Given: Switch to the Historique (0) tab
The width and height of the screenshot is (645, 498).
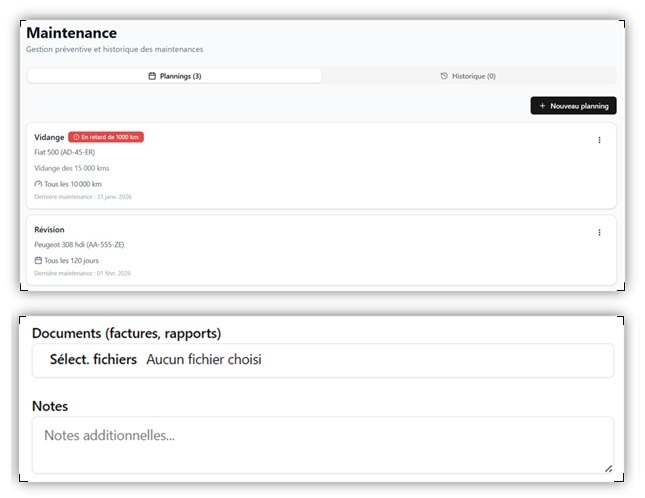Looking at the screenshot, I should pyautogui.click(x=468, y=76).
